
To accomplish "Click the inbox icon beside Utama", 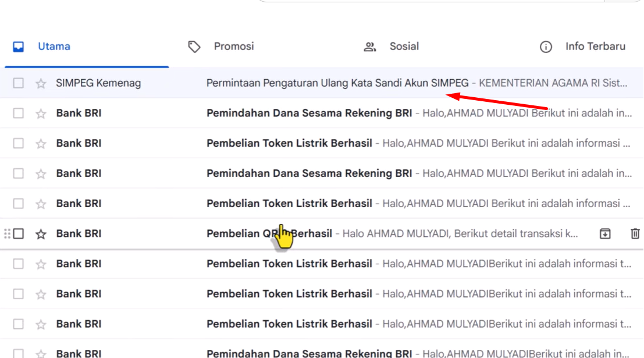I will click(19, 47).
